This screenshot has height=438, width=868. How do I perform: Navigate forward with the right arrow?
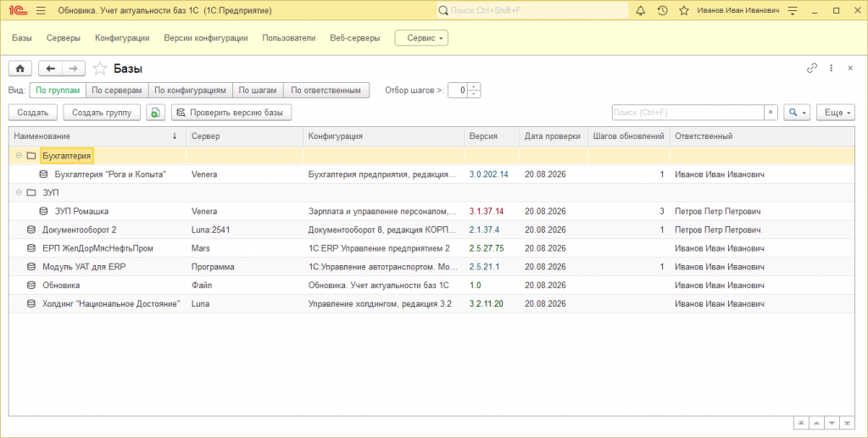click(x=74, y=69)
